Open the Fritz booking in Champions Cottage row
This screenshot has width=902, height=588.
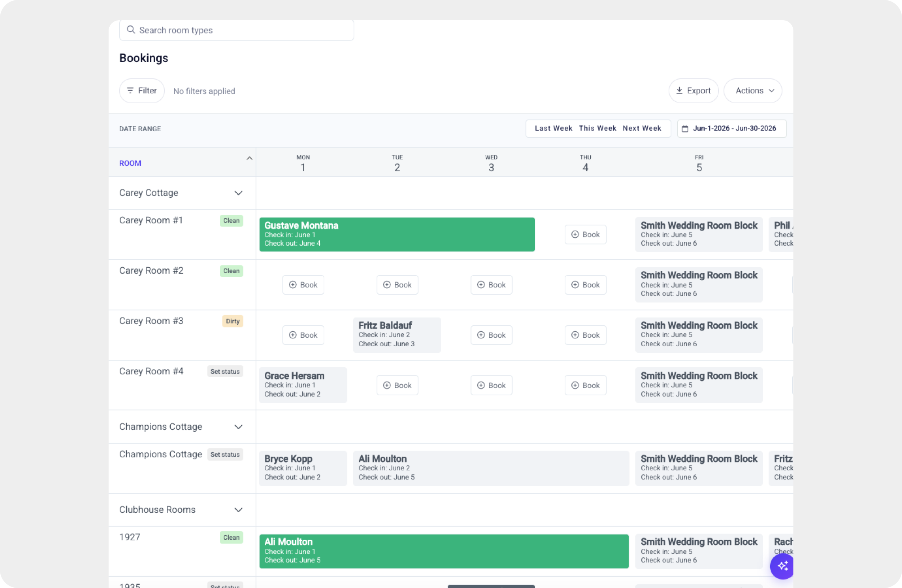[781, 469]
